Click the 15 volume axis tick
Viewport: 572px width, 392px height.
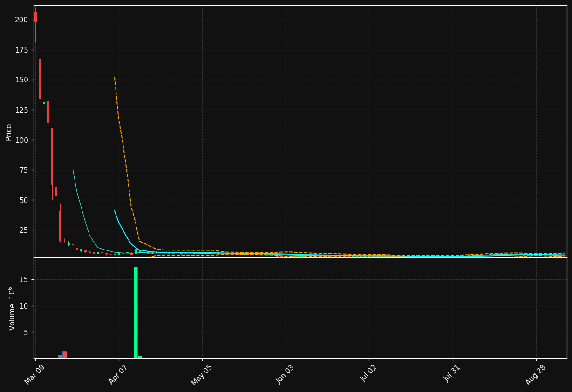tap(24, 279)
